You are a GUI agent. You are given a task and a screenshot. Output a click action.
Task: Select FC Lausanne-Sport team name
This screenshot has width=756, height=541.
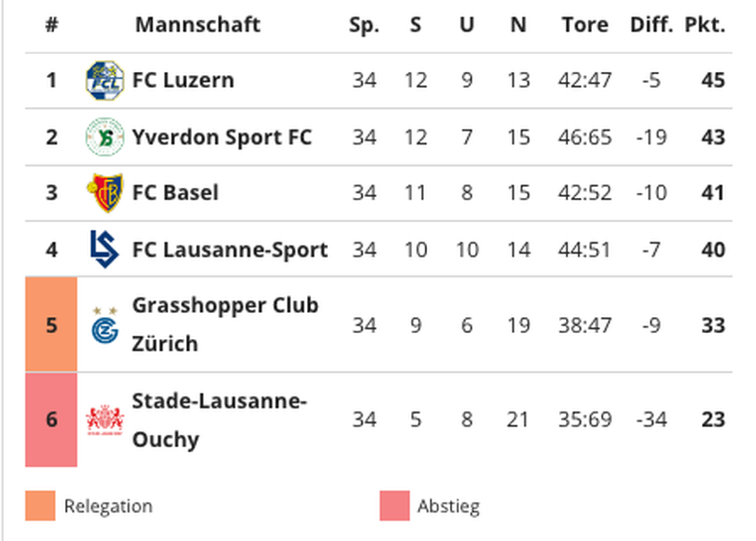coord(230,249)
